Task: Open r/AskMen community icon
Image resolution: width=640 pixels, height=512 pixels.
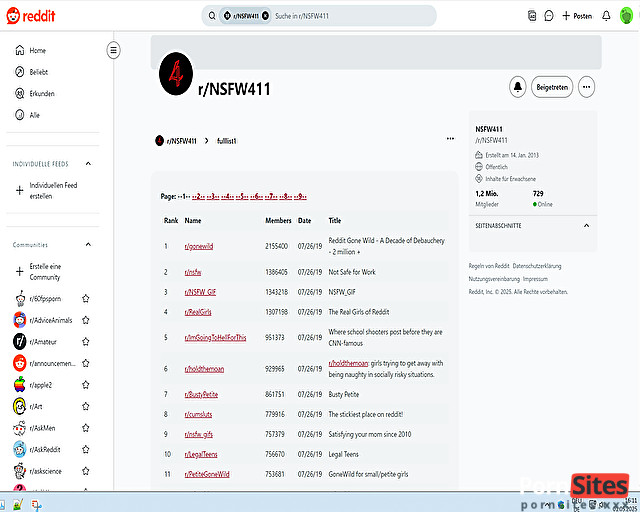Action: (20, 428)
